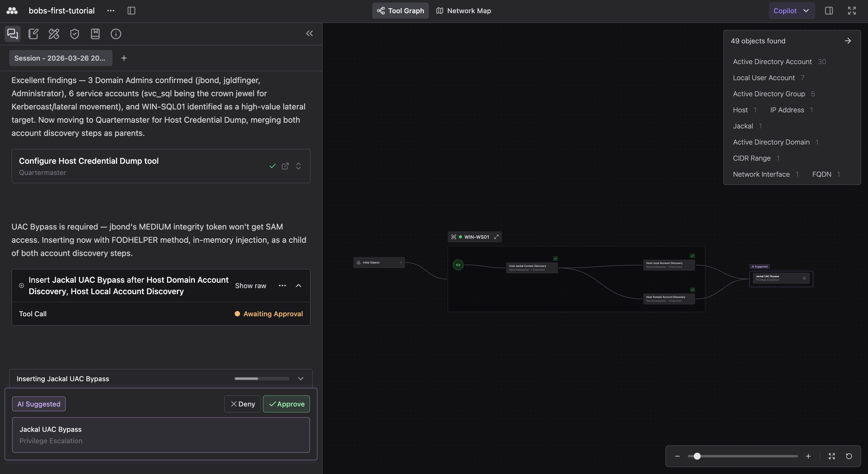
Task: Collapse the left panel using the double chevron
Action: coord(309,33)
